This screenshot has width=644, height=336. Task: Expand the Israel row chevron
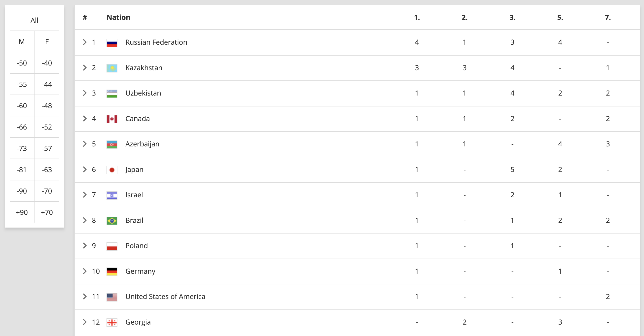(x=85, y=195)
